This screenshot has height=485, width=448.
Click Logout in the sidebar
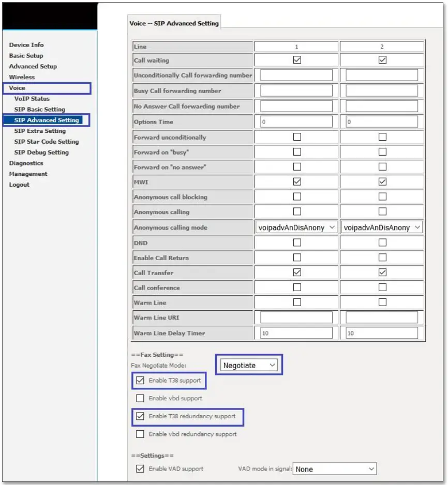19,184
